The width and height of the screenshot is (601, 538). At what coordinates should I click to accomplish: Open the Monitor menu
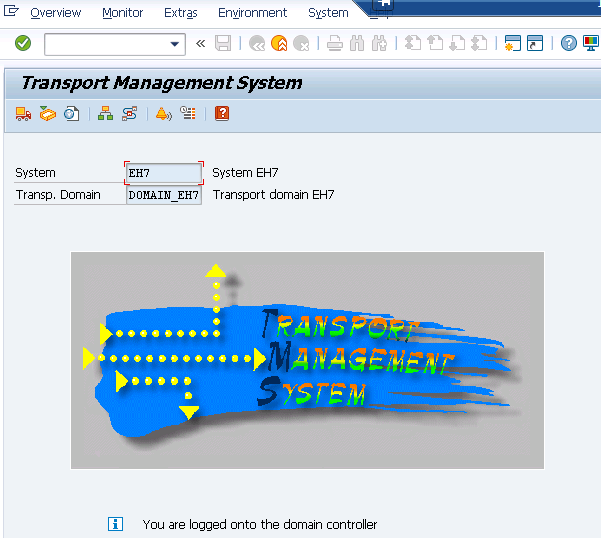tap(122, 13)
